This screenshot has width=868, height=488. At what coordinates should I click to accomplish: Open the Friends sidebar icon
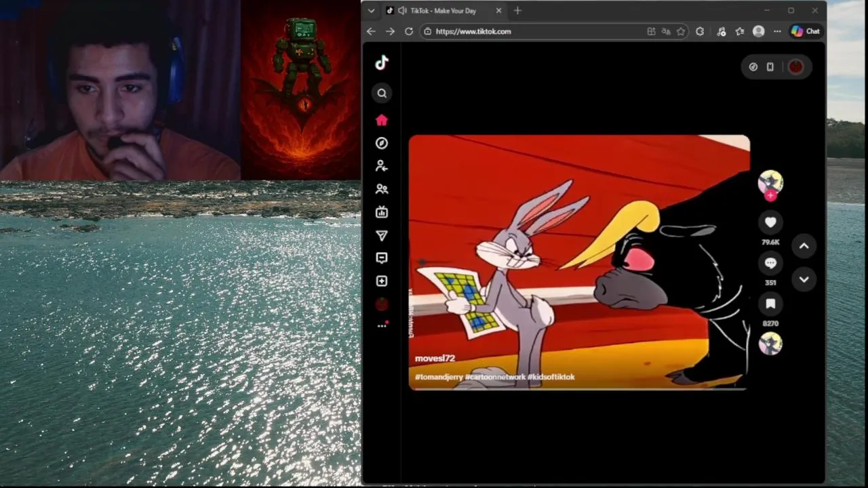pyautogui.click(x=382, y=189)
